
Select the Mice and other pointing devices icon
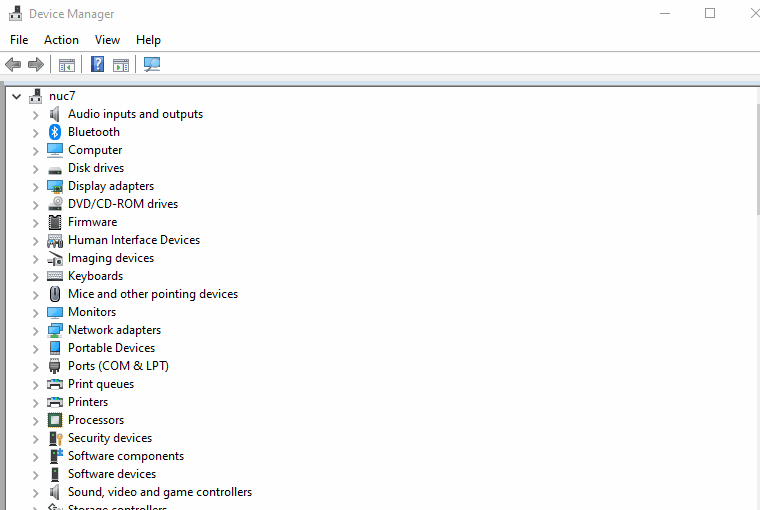[55, 294]
